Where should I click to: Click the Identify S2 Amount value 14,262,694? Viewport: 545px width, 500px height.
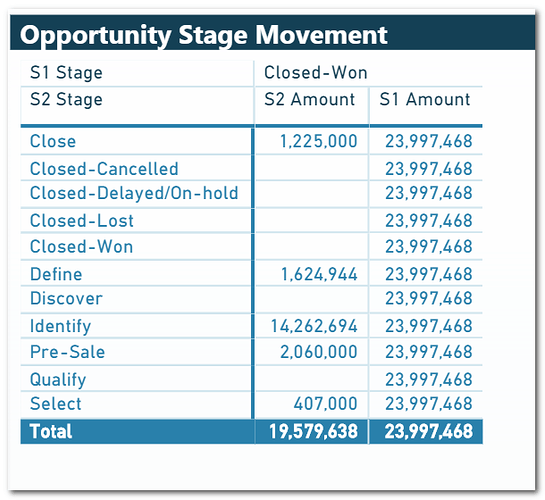[314, 326]
